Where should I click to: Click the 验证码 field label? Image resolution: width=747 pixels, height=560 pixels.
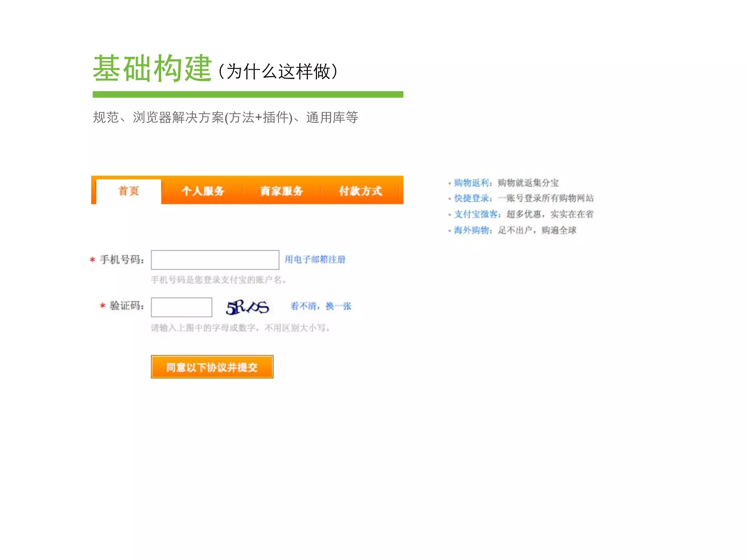[x=127, y=306]
